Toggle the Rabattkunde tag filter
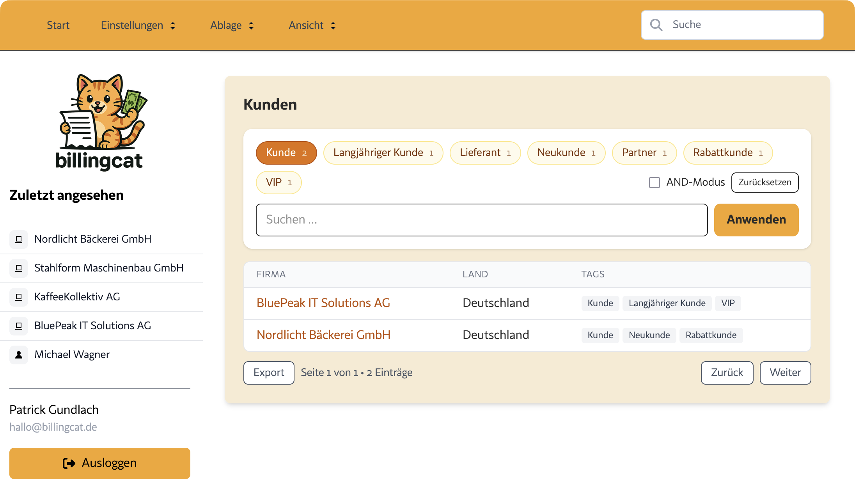Image resolution: width=855 pixels, height=504 pixels. click(x=728, y=153)
